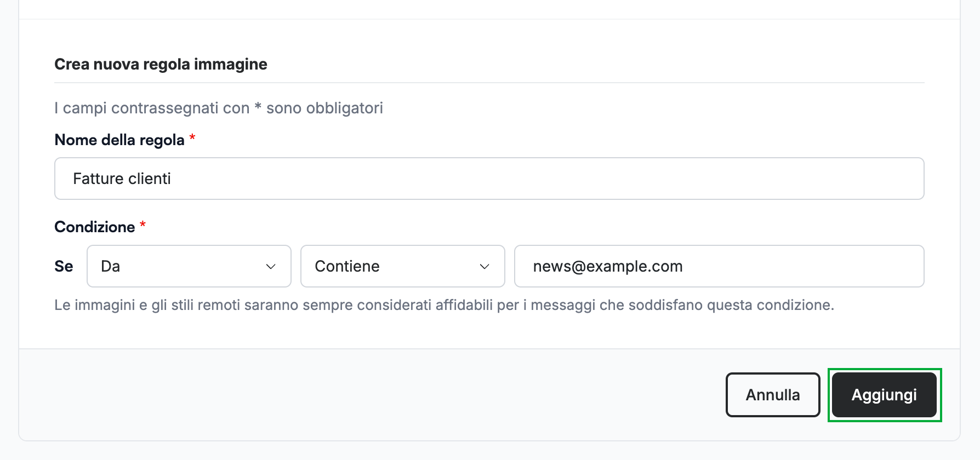Click the Nome della regola label

pyautogui.click(x=119, y=140)
